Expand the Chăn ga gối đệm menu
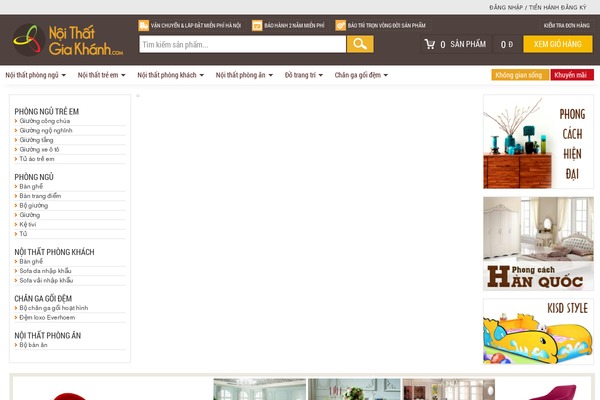Image resolution: width=600 pixels, height=400 pixels. pos(361,75)
